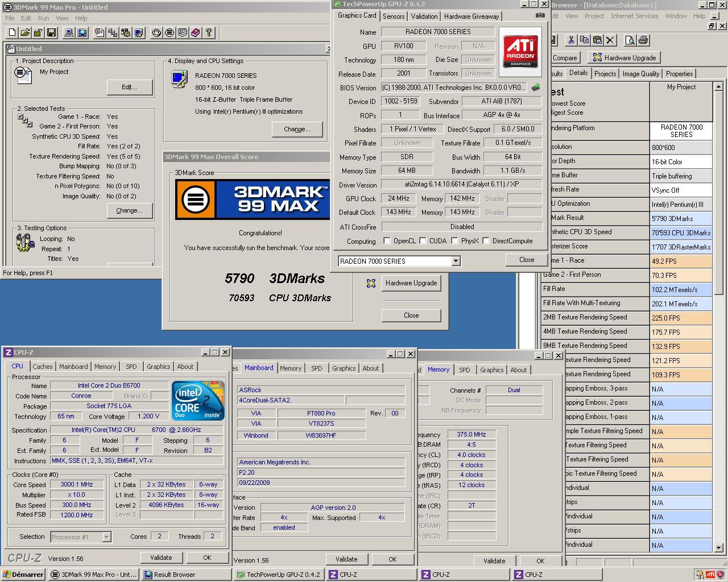This screenshot has width=728, height=582.
Task: Open the RADEON 7000 SERIES GPU dropdown
Action: point(456,261)
